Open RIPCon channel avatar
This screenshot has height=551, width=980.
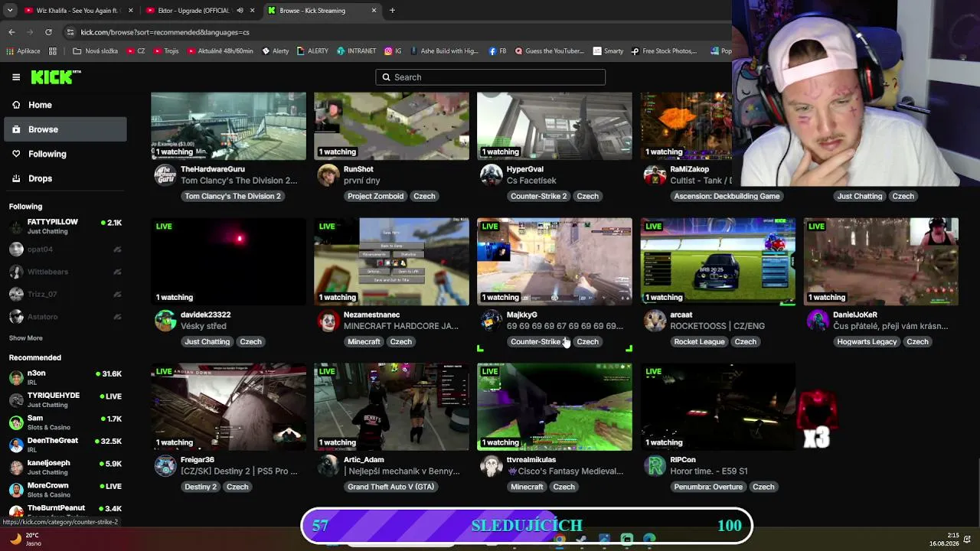point(655,465)
